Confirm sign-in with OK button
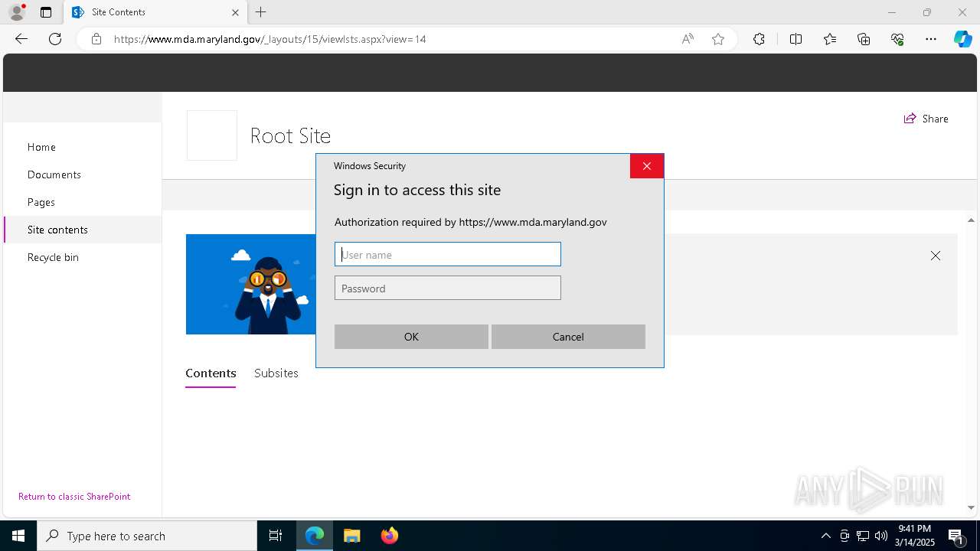This screenshot has width=980, height=551. 411,337
